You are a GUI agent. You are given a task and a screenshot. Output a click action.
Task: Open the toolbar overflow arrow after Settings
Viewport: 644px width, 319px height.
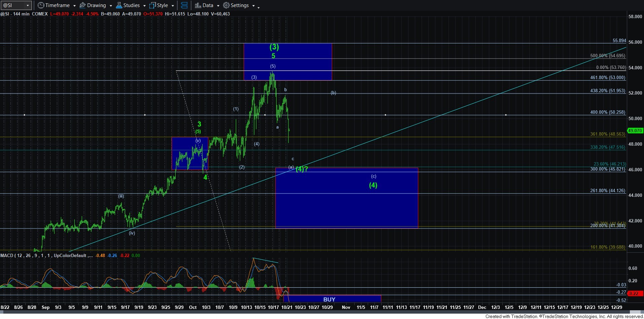point(258,7)
